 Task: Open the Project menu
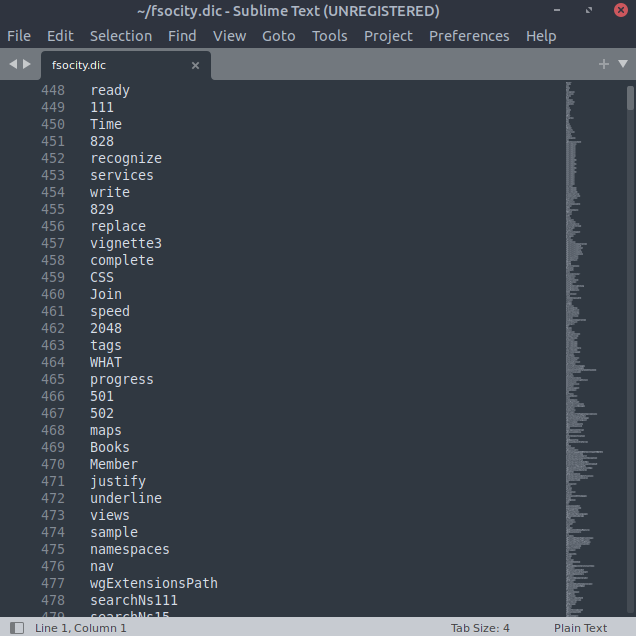point(388,36)
